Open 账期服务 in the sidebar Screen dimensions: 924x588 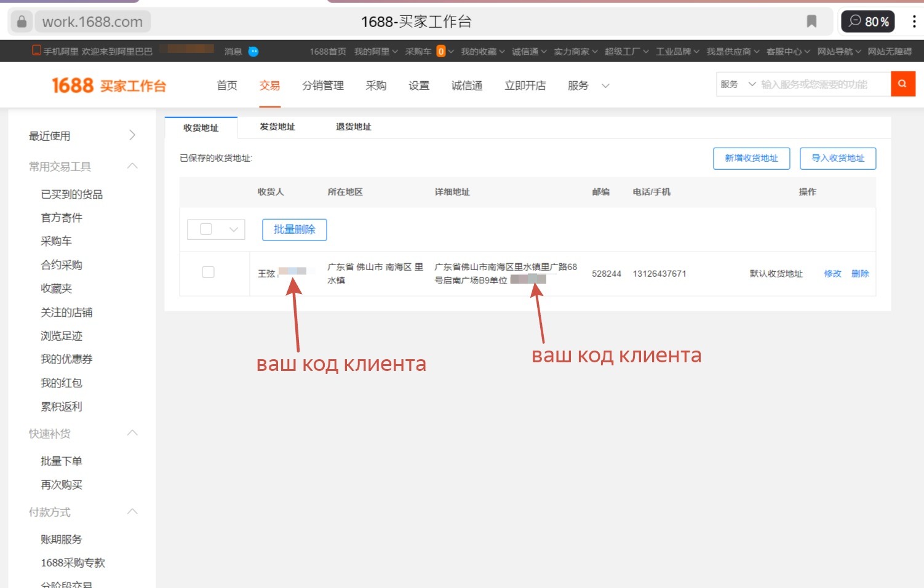coord(62,539)
